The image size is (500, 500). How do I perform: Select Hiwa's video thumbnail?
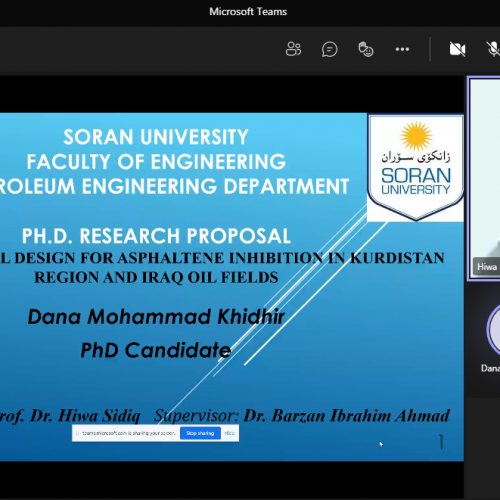485,178
